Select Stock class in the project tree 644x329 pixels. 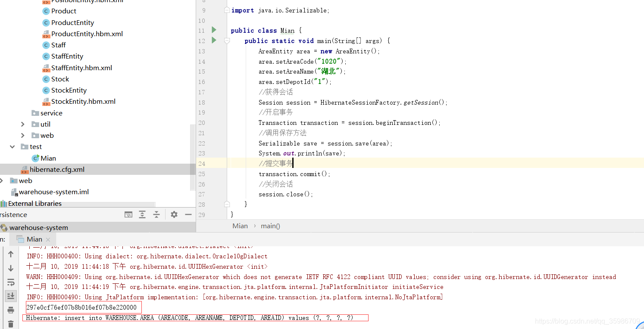(x=60, y=79)
